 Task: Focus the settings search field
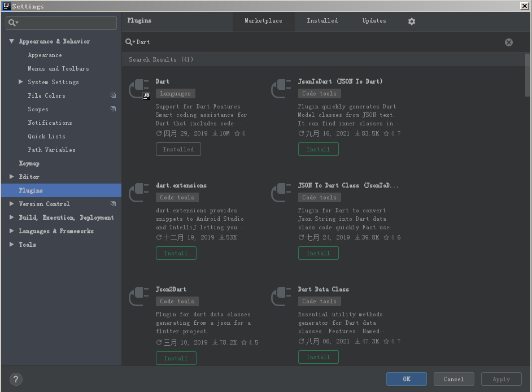[61, 23]
